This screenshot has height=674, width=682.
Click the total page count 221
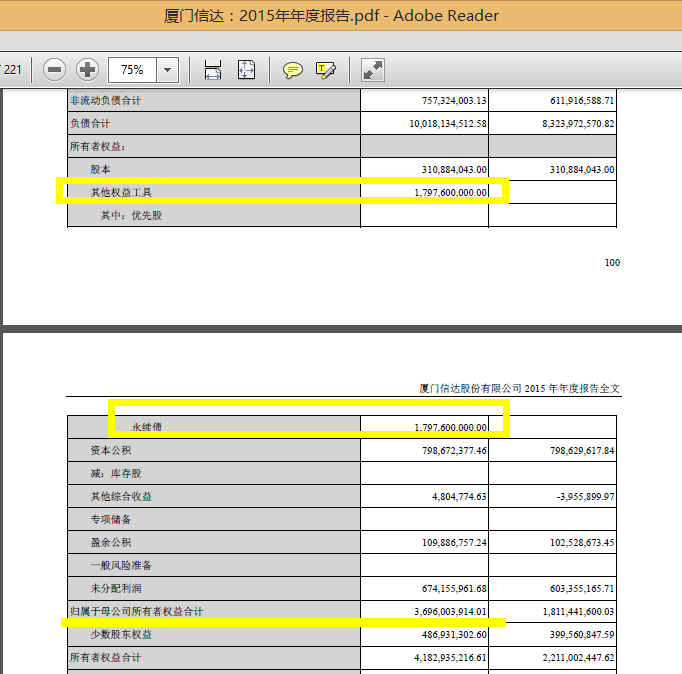point(13,70)
